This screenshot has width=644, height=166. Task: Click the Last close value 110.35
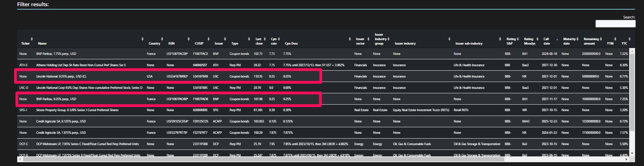(x=258, y=76)
